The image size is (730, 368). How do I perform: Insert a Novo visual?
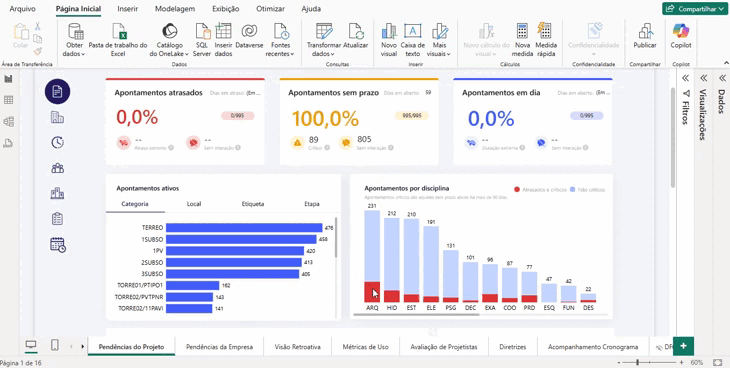tap(389, 31)
